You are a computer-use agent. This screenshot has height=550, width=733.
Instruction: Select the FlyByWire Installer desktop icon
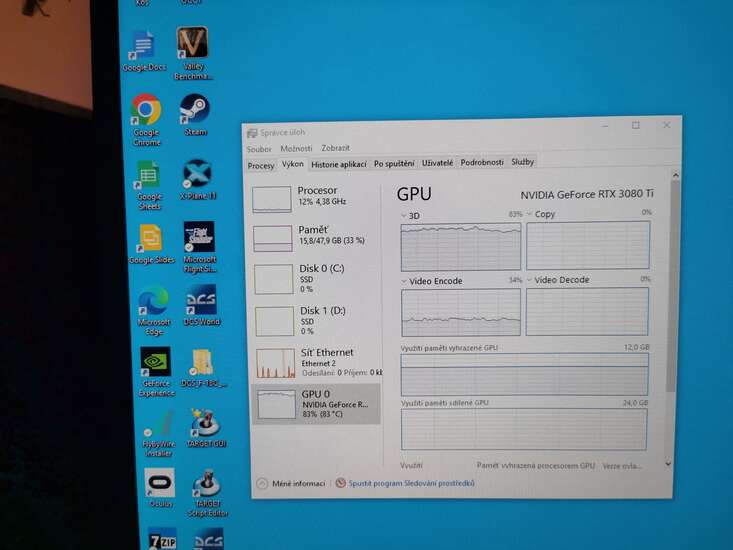(x=158, y=433)
